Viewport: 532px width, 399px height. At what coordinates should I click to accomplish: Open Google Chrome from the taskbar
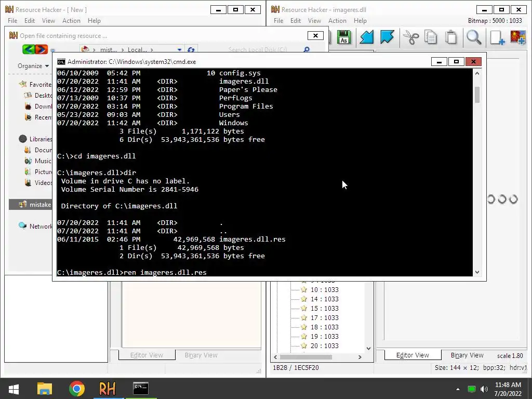[77, 389]
